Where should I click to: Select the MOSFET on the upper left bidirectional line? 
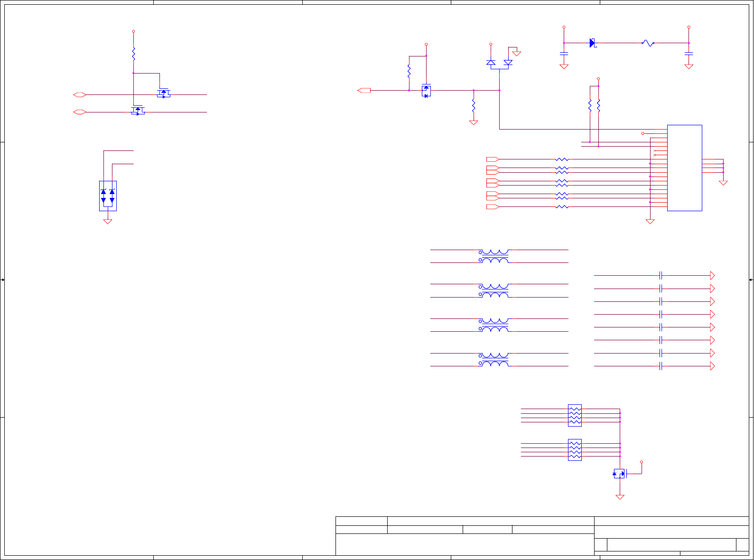(164, 93)
